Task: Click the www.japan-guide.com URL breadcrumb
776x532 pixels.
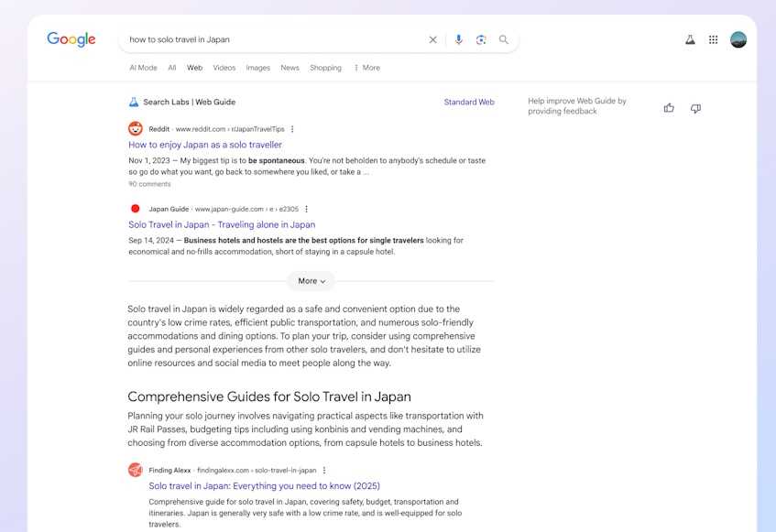Action: (246, 209)
